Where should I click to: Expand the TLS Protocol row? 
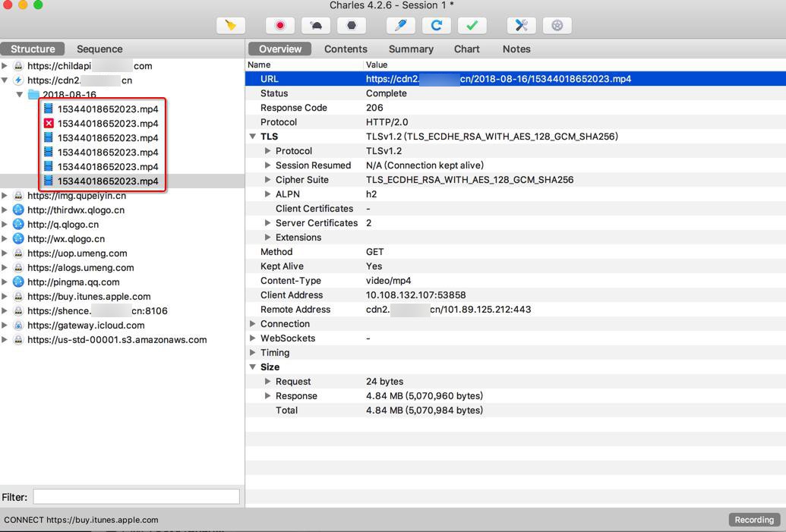point(267,151)
